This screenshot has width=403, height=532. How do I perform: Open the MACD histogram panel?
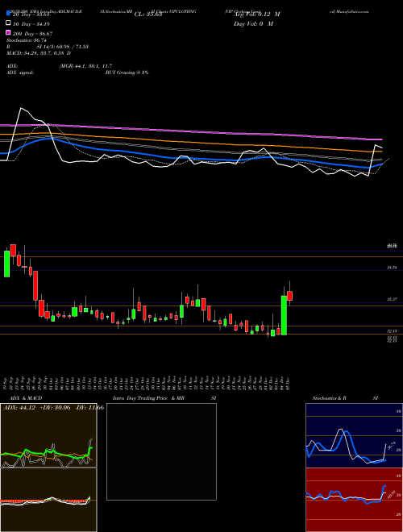[x=48, y=500]
